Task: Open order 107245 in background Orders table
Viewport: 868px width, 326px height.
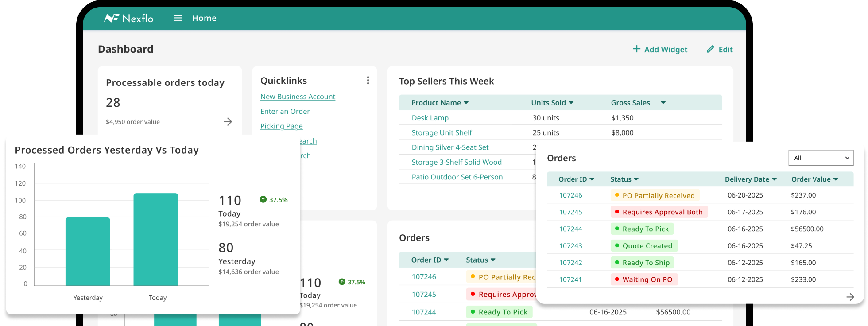Action: coord(424,295)
